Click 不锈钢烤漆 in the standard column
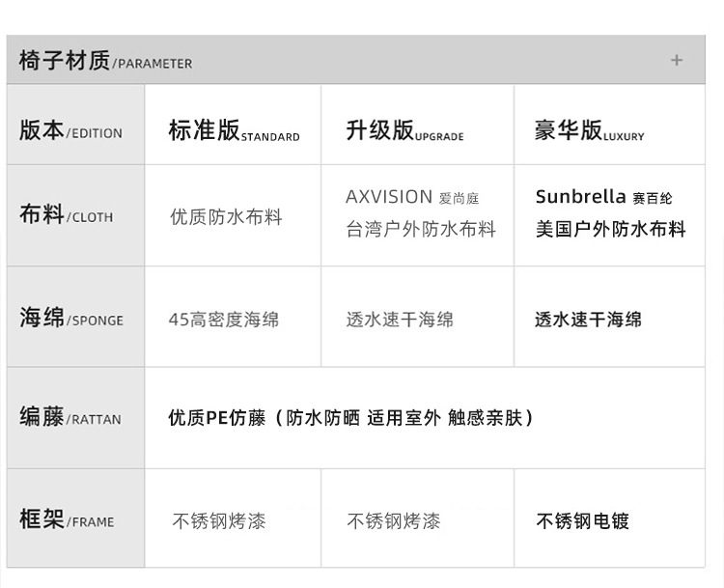 219,521
